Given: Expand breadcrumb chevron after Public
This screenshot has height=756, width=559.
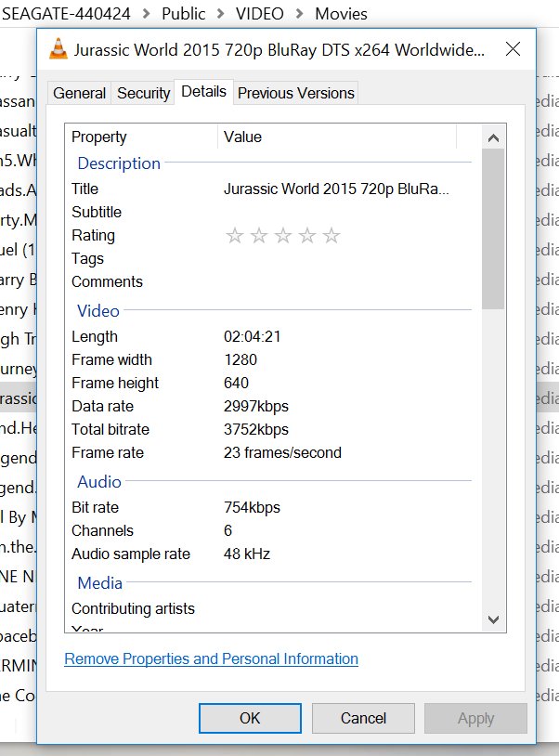Looking at the screenshot, I should 221,14.
